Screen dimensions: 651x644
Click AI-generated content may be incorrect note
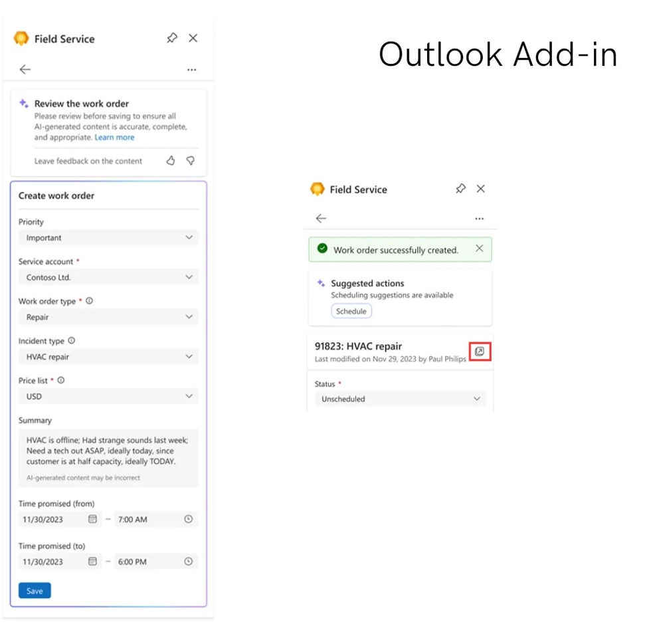[x=83, y=478]
